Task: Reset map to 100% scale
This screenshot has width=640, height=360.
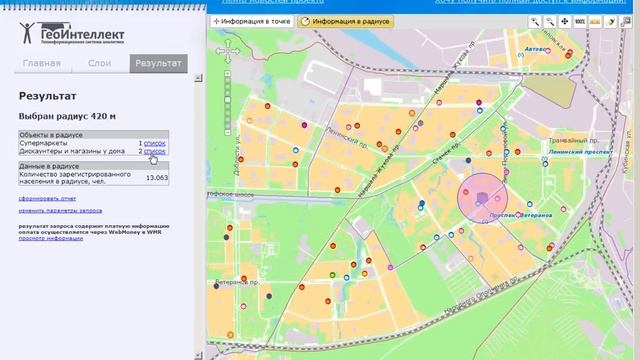Action: point(580,22)
